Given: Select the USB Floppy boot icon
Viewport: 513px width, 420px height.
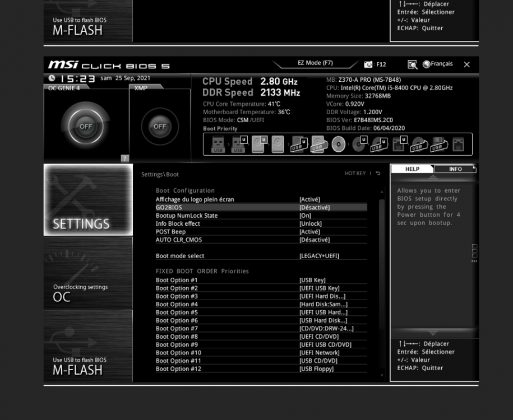Looking at the screenshot, I should pos(439,144).
